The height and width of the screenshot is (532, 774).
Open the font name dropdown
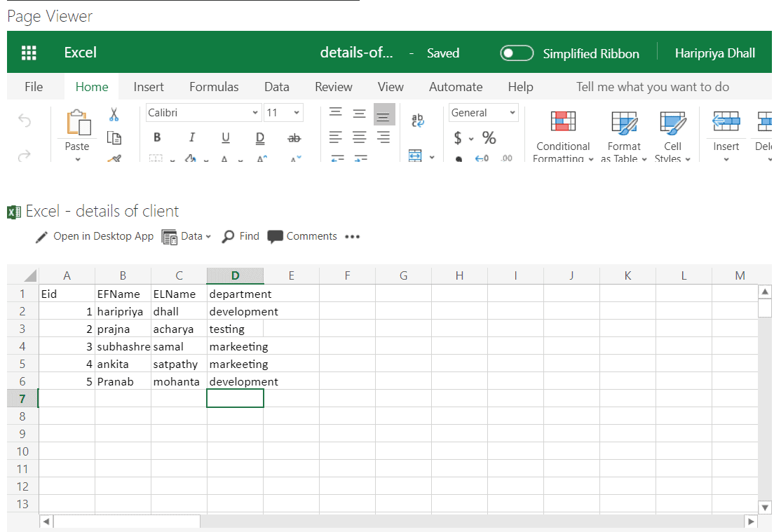(x=254, y=112)
